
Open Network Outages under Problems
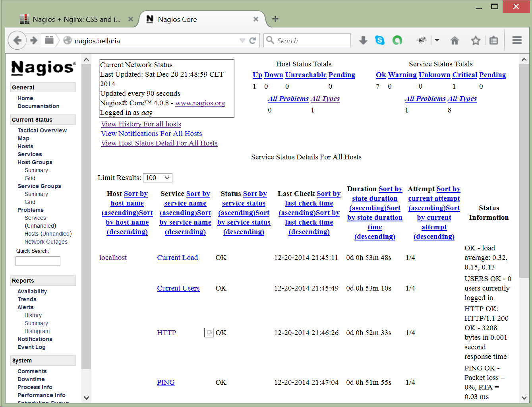pos(46,242)
